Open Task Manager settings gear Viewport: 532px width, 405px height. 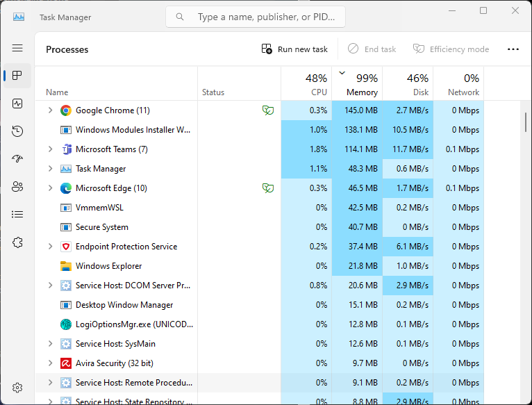tap(17, 388)
